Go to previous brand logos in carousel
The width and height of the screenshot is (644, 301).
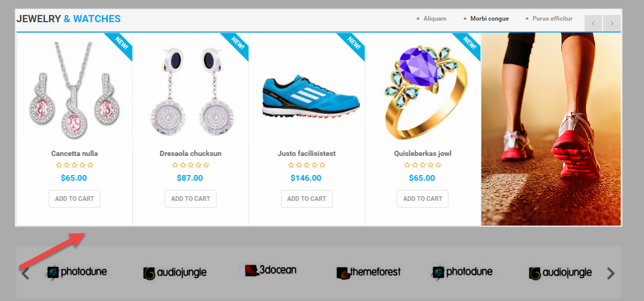pyautogui.click(x=25, y=273)
